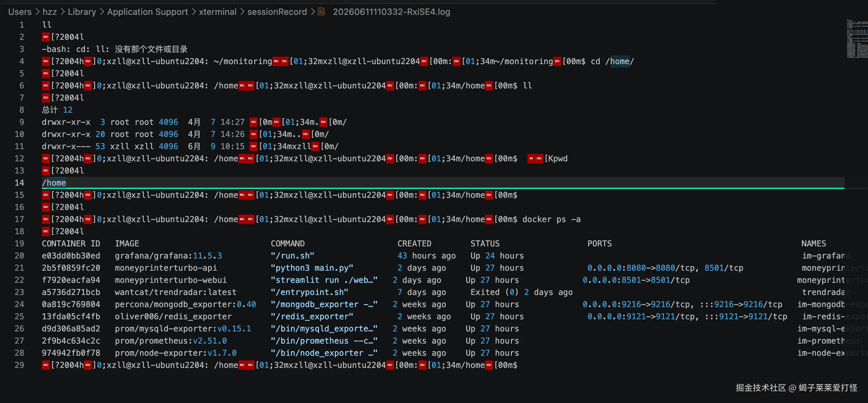The height and width of the screenshot is (403, 868).
Task: Click the "[Kpwd" text on line 12
Action: tap(556, 159)
